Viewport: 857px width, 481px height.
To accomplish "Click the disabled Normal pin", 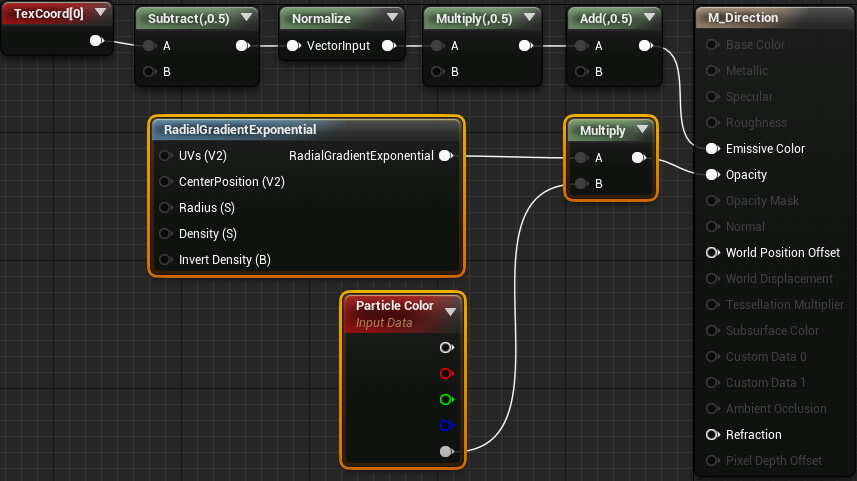I will pyautogui.click(x=712, y=226).
